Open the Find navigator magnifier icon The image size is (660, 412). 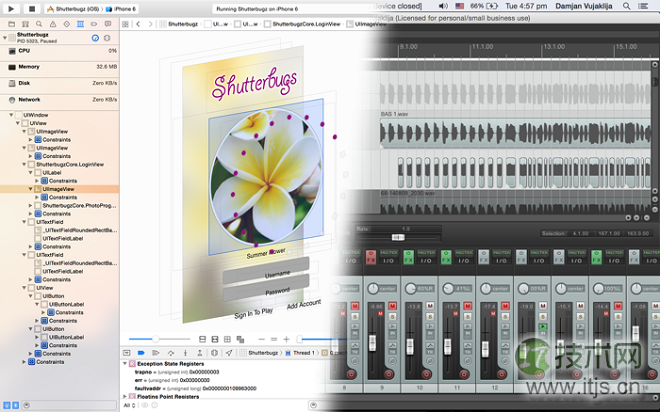[39, 24]
